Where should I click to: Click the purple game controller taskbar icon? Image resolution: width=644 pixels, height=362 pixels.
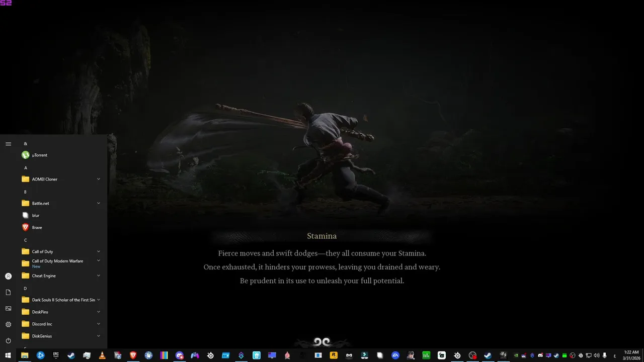[195, 355]
